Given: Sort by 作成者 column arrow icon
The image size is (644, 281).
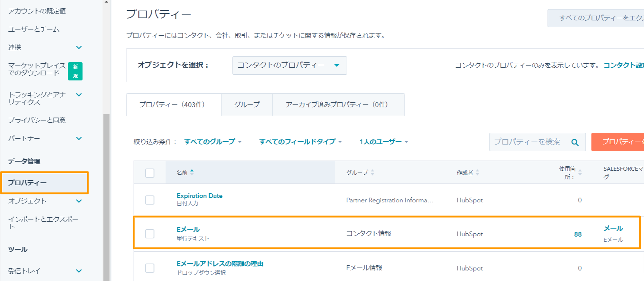Looking at the screenshot, I should point(477,173).
